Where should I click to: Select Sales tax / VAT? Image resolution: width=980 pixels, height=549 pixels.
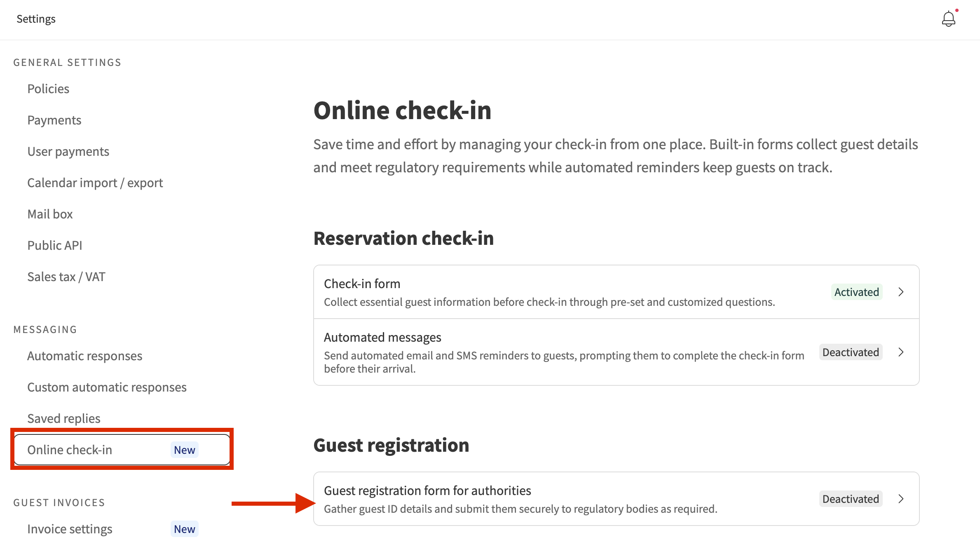pos(66,277)
